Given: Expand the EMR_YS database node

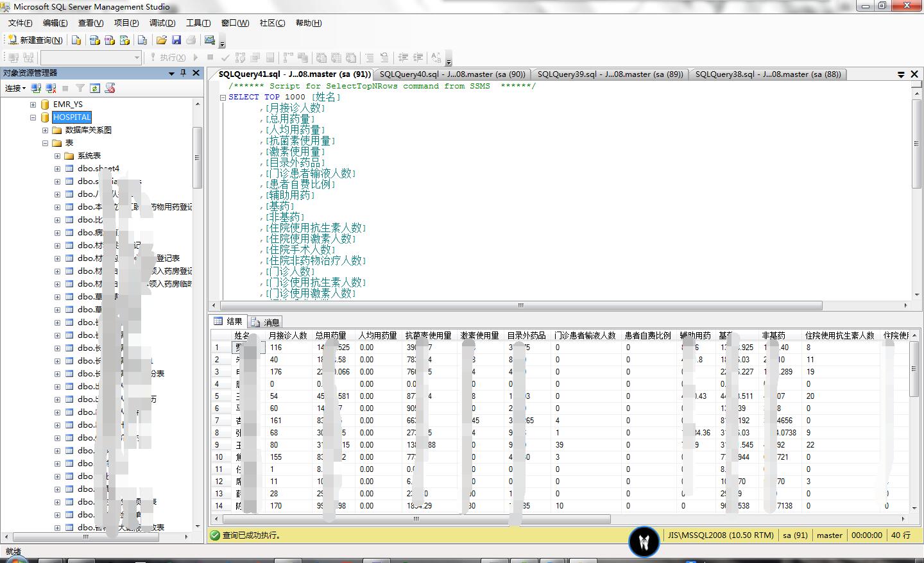Looking at the screenshot, I should tap(33, 104).
